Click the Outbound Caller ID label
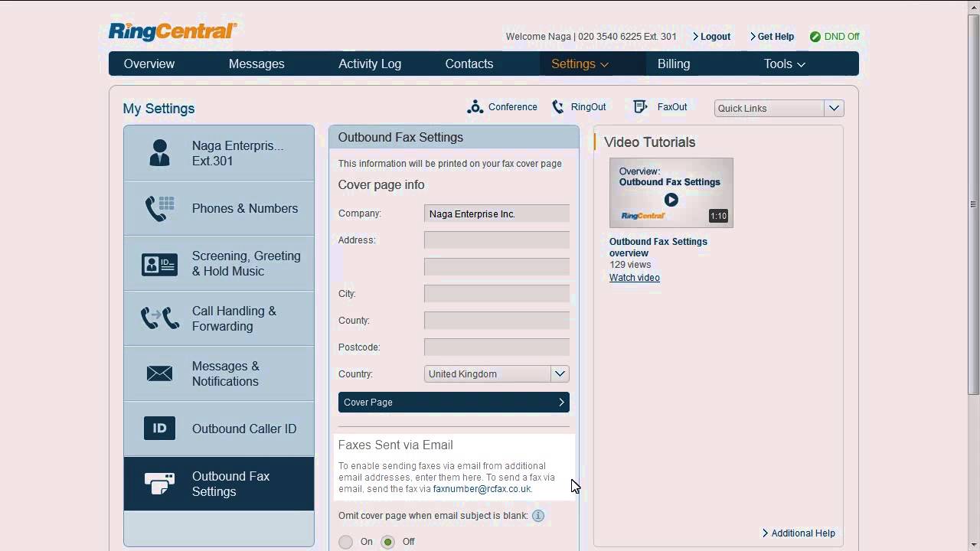980x551 pixels. 244,429
